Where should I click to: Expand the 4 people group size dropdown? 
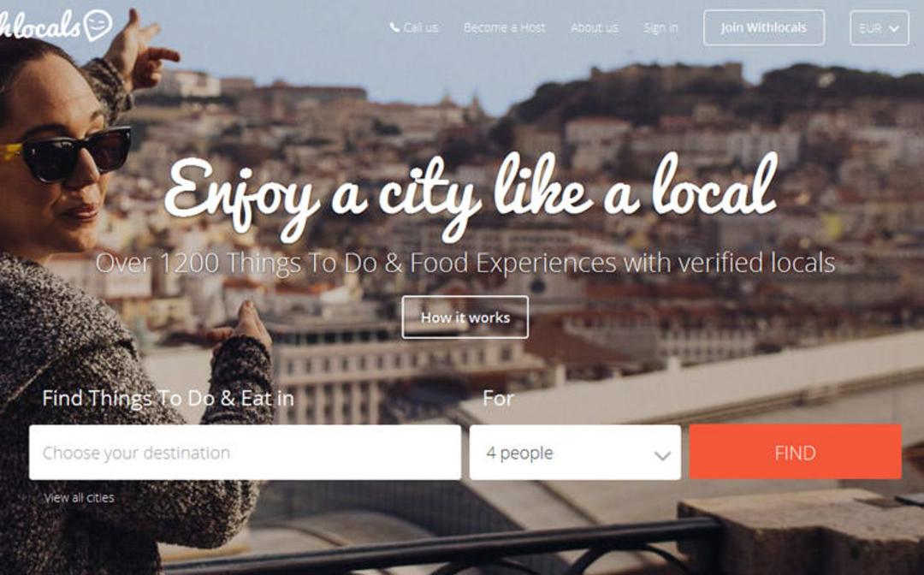tap(575, 453)
